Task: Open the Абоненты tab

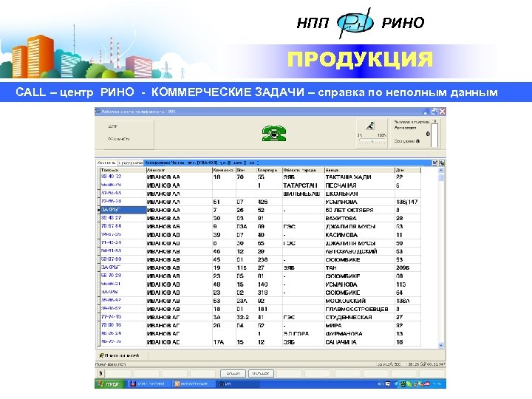Action: click(x=106, y=163)
